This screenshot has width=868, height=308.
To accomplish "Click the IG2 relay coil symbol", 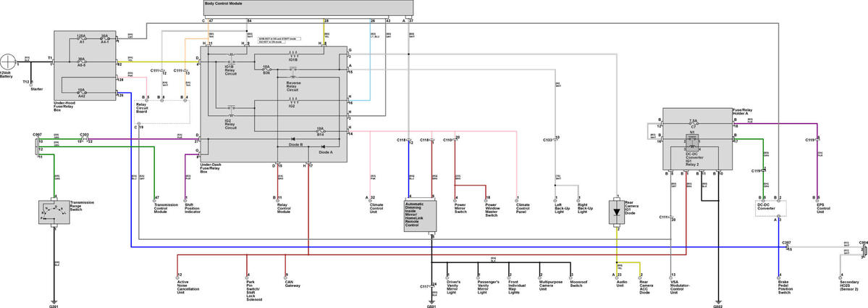I will pyautogui.click(x=294, y=101).
